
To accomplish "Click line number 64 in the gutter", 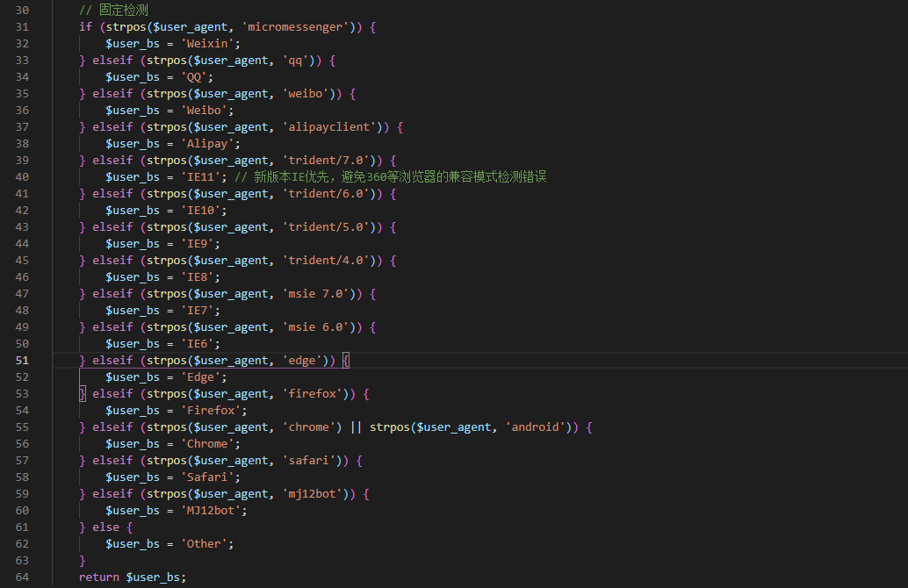I will pyautogui.click(x=22, y=577).
